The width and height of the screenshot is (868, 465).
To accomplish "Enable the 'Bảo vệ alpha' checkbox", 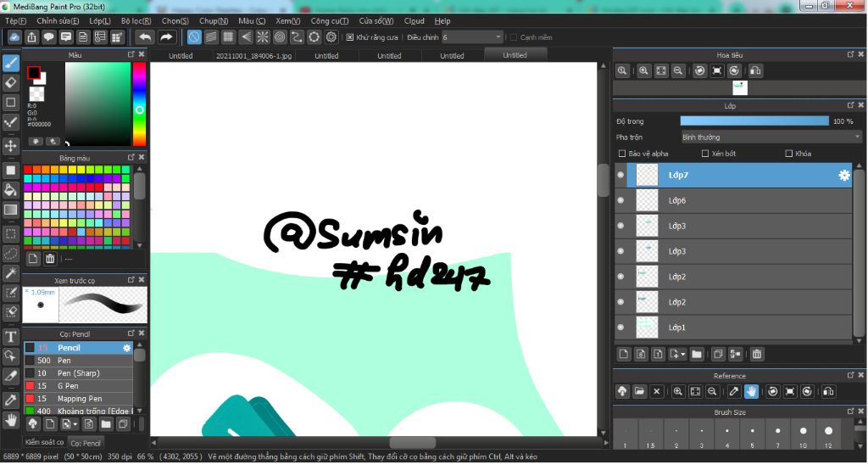I will (621, 154).
